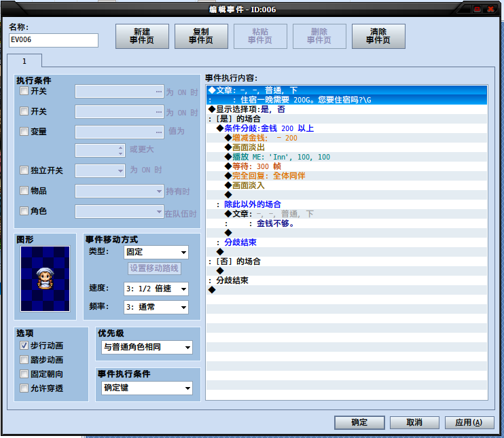The height and width of the screenshot is (438, 504).
Task: Select the 播放 ME: 'Inn' command
Action: coord(346,157)
